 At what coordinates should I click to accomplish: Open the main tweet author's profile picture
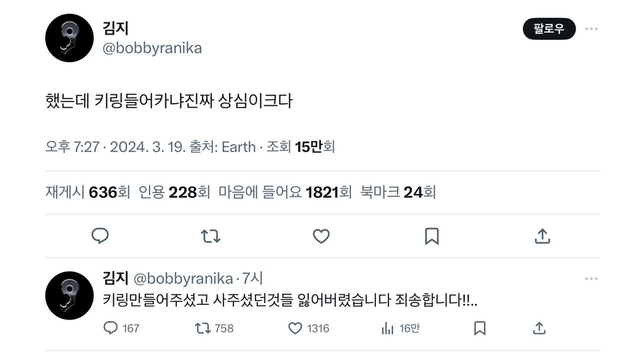69,38
